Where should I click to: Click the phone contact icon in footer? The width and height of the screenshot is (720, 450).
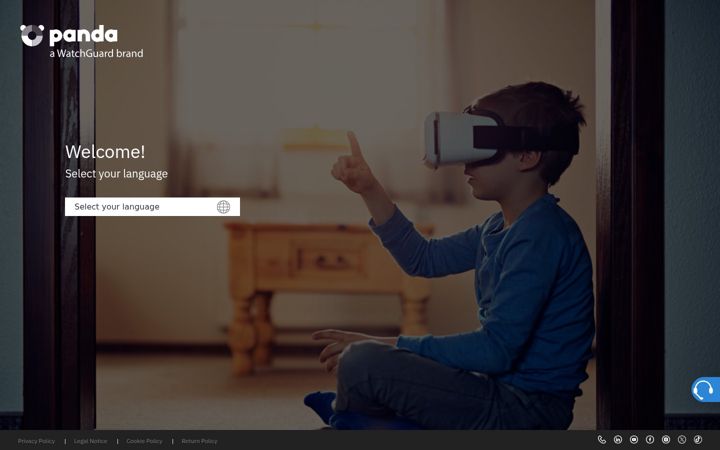click(x=602, y=440)
